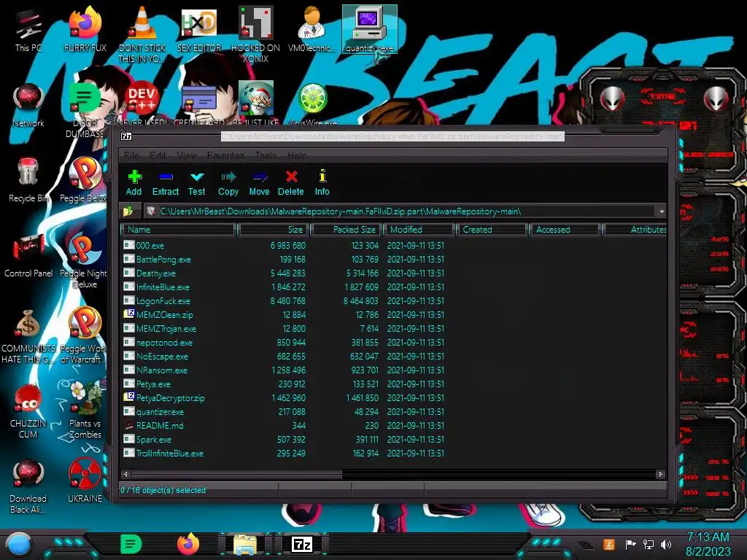Click the Copy toolbar button
The height and width of the screenshot is (560, 747).
click(228, 183)
